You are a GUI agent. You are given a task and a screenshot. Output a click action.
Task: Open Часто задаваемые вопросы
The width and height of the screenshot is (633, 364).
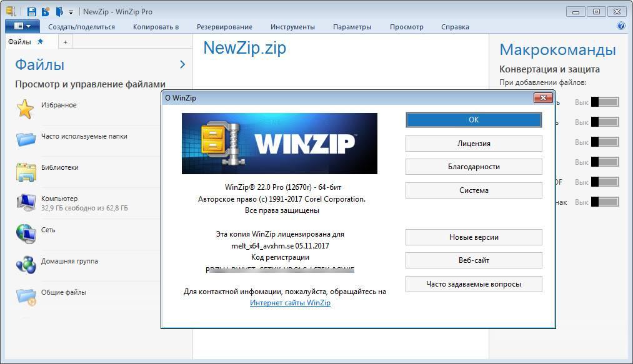tap(474, 284)
